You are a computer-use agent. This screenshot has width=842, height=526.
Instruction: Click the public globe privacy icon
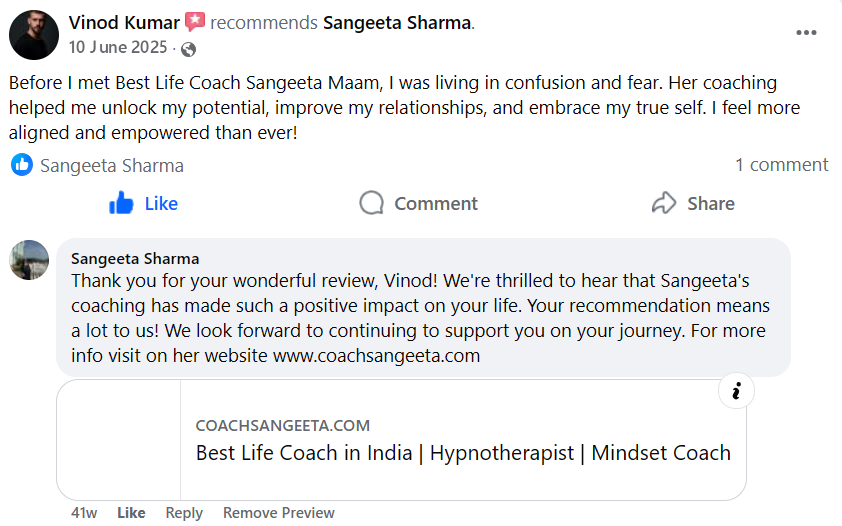point(189,48)
